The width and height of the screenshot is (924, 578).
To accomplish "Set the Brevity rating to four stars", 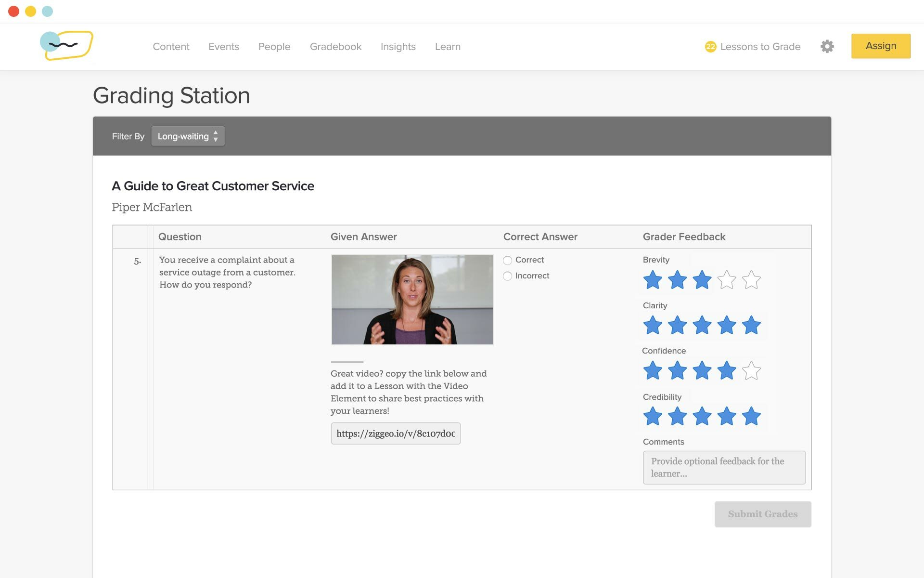I will point(726,279).
